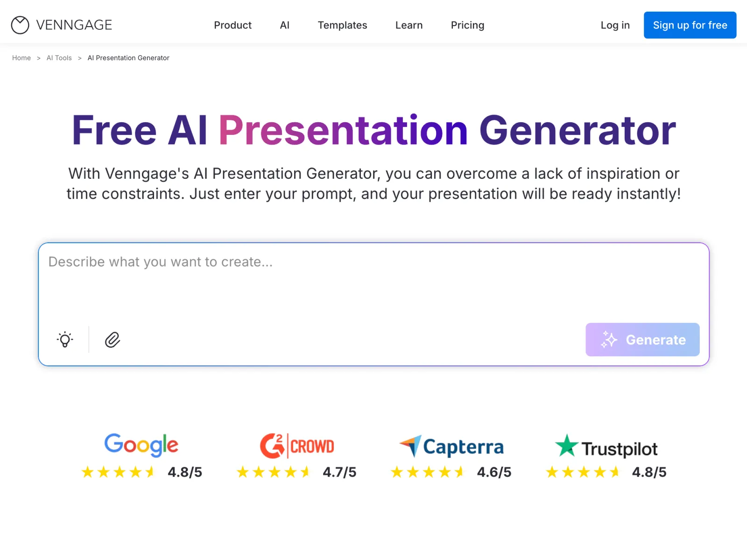Open the Templates menu
This screenshot has width=747, height=560.
342,25
